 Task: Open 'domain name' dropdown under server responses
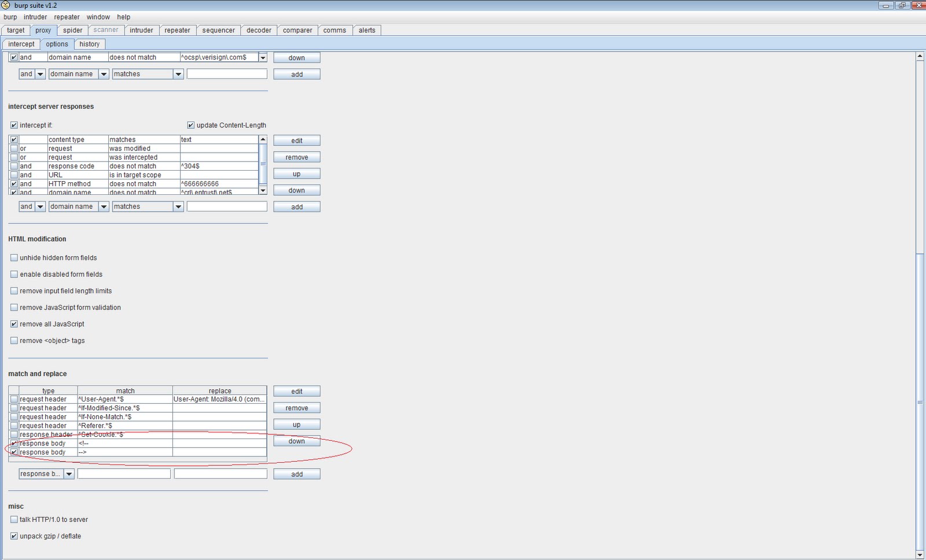[x=104, y=207]
